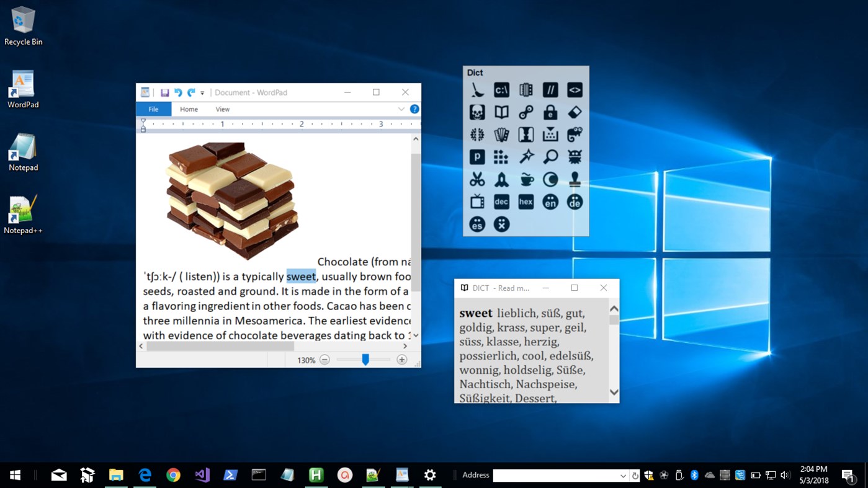Click the chain link icon in Dict panel
868x488 pixels.
point(526,112)
